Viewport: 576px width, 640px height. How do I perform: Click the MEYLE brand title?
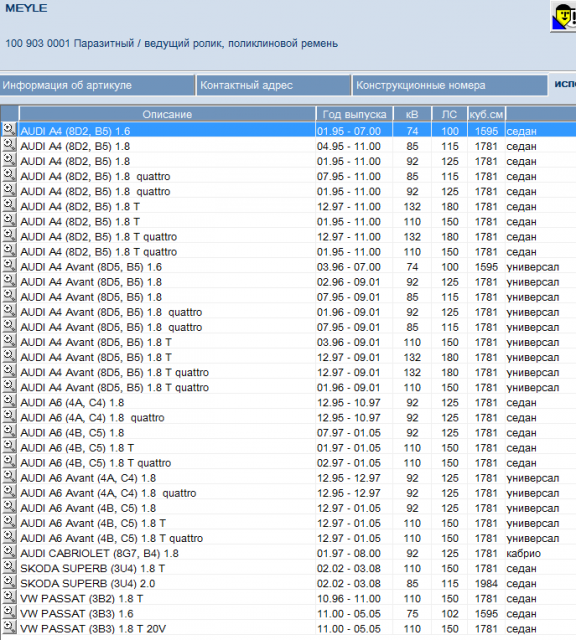tap(26, 8)
